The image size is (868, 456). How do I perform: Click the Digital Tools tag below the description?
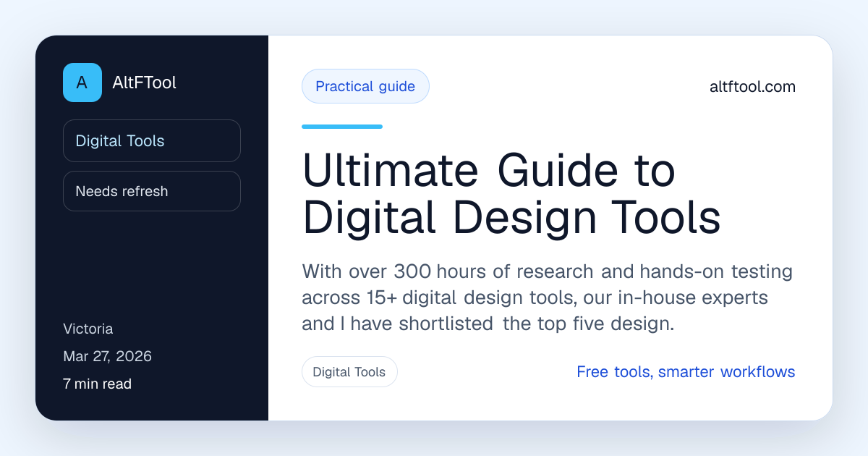coord(349,372)
